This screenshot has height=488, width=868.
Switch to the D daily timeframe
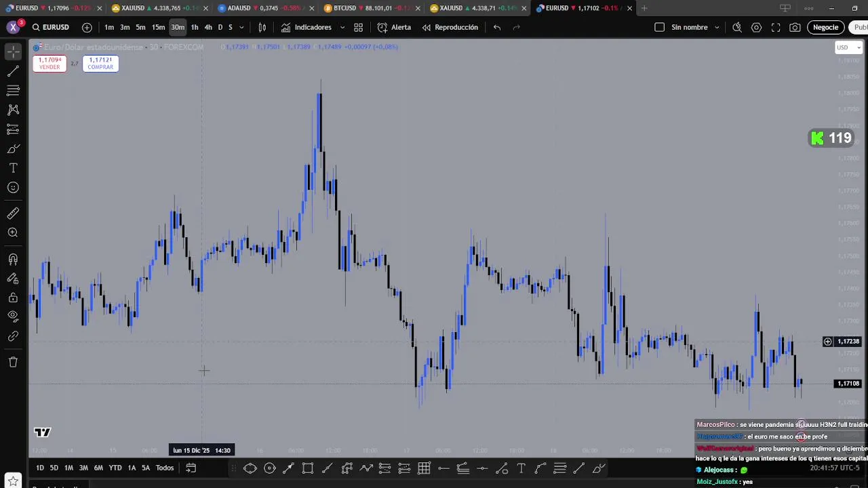coord(220,27)
